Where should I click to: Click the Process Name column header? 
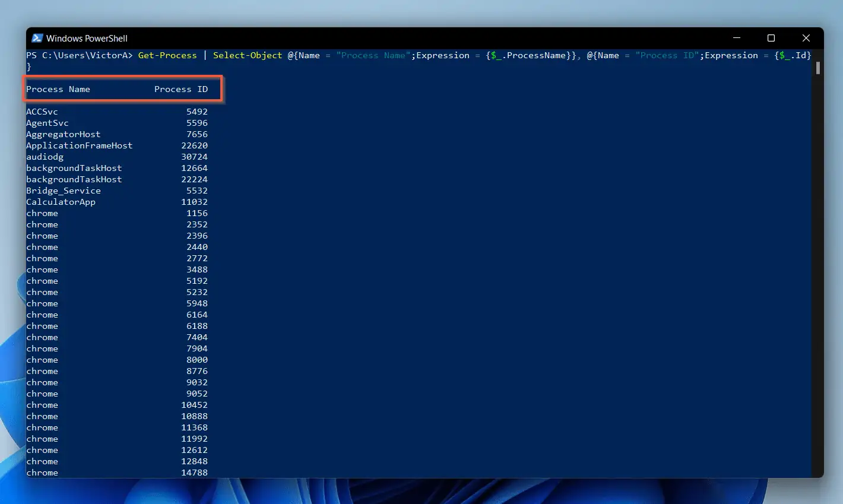(58, 89)
